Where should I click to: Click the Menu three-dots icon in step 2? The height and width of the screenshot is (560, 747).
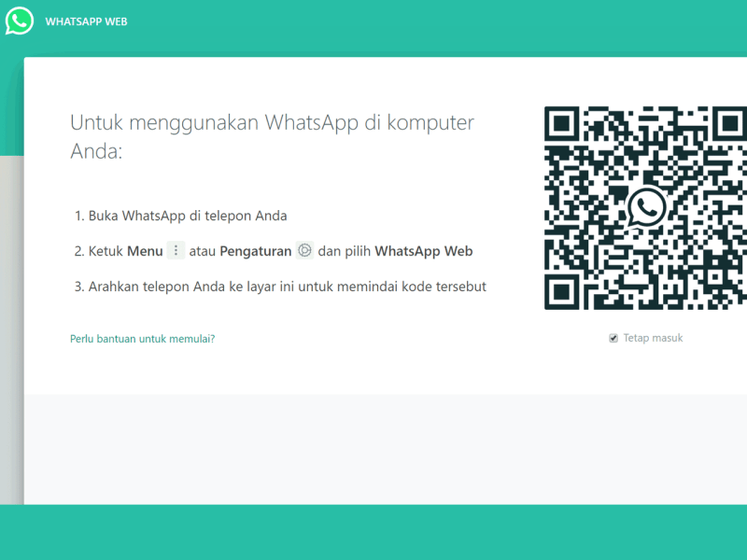176,250
